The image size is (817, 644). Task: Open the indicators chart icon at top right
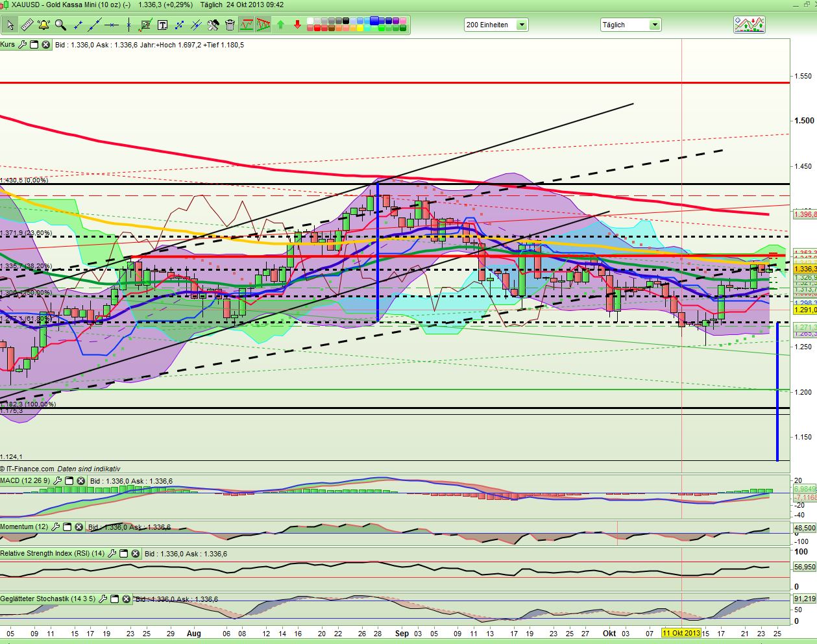[749, 25]
